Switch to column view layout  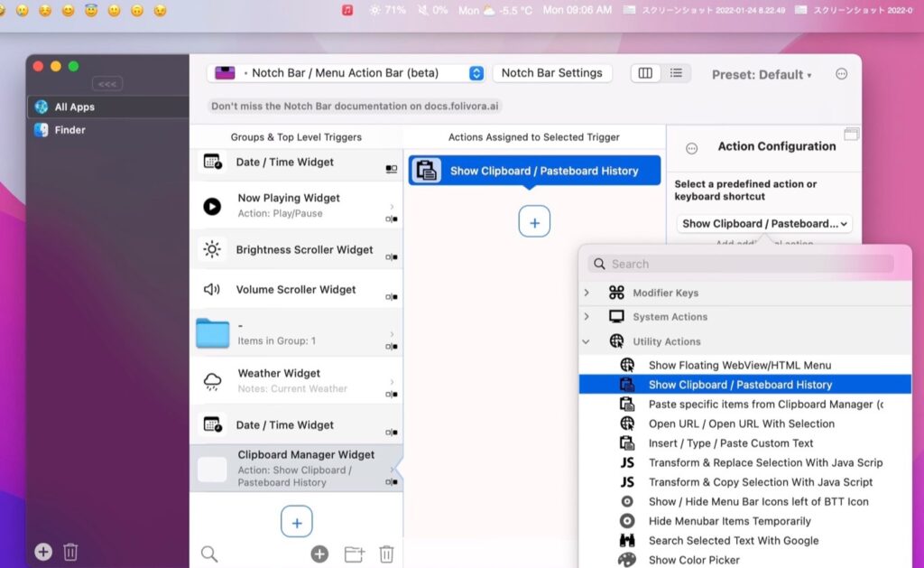[x=644, y=74]
